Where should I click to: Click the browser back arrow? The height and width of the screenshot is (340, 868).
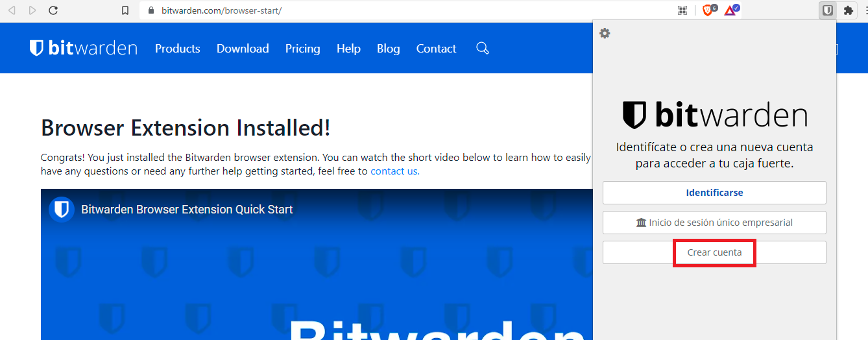coord(12,10)
